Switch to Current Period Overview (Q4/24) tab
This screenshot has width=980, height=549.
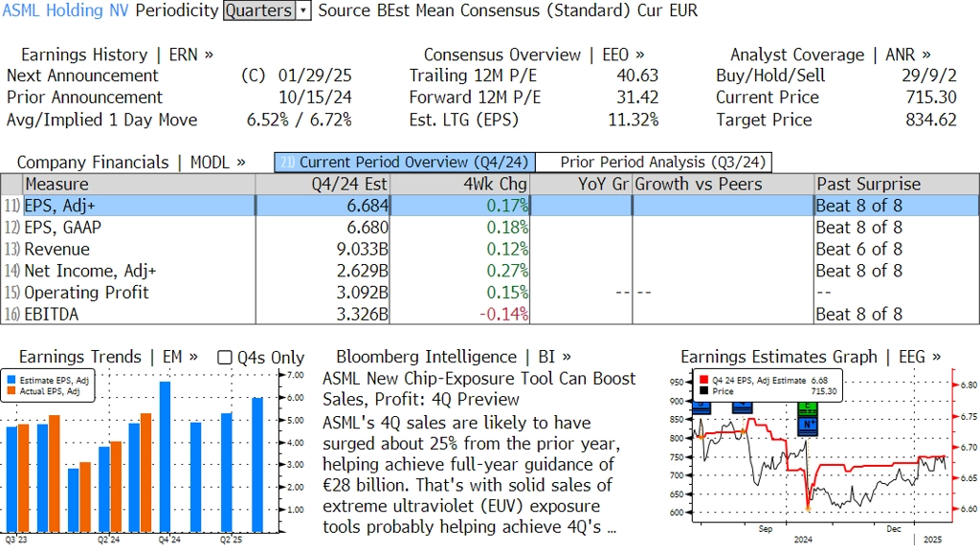click(405, 163)
